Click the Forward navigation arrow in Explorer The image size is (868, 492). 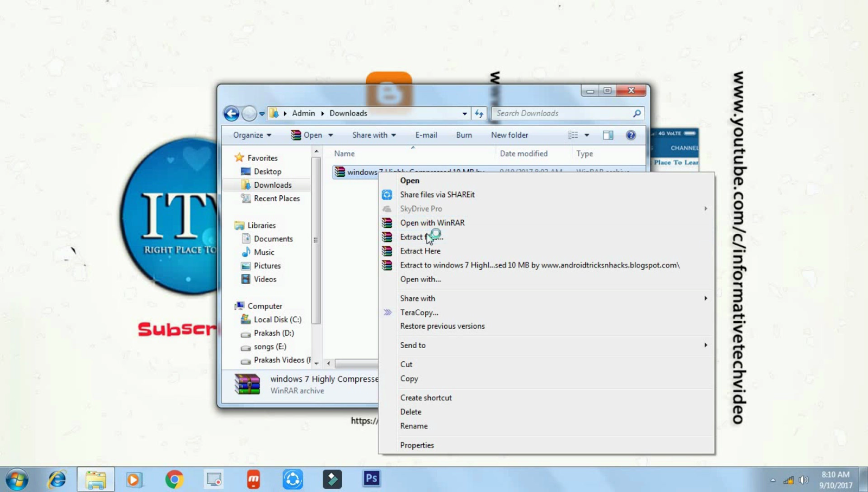[249, 113]
